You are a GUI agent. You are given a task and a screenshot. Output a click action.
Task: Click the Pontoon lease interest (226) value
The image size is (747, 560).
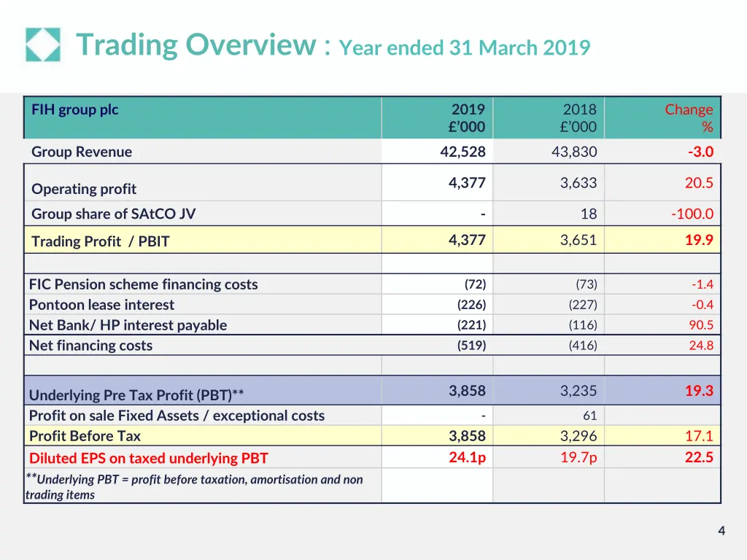471,305
